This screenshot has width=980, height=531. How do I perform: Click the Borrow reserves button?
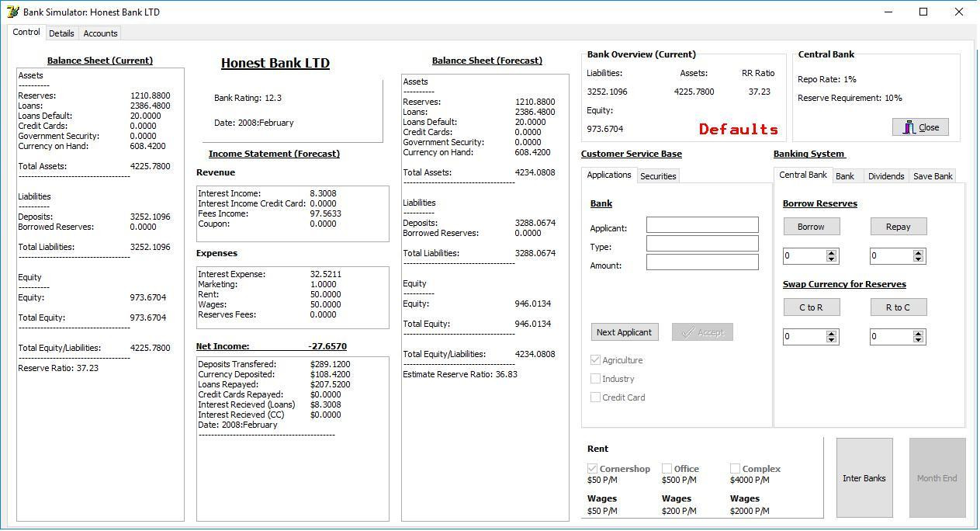(811, 227)
